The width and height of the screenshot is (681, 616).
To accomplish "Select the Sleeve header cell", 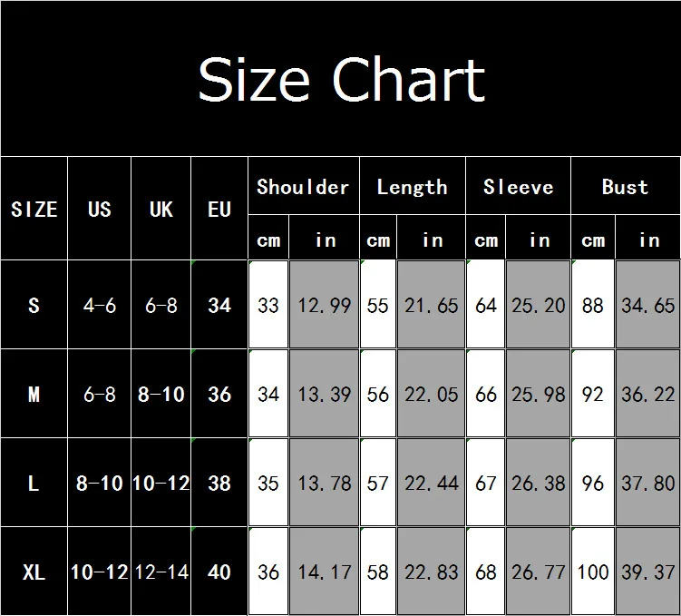I will pos(518,187).
